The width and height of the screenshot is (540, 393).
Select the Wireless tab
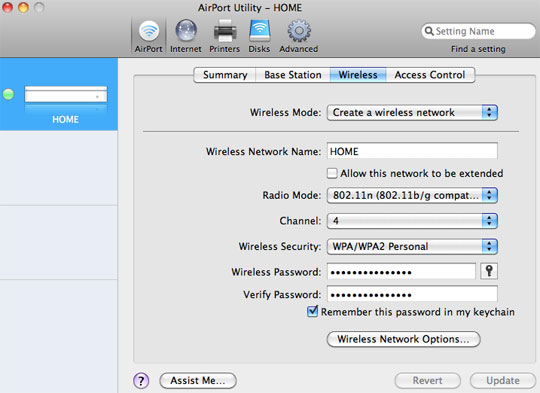pos(358,75)
